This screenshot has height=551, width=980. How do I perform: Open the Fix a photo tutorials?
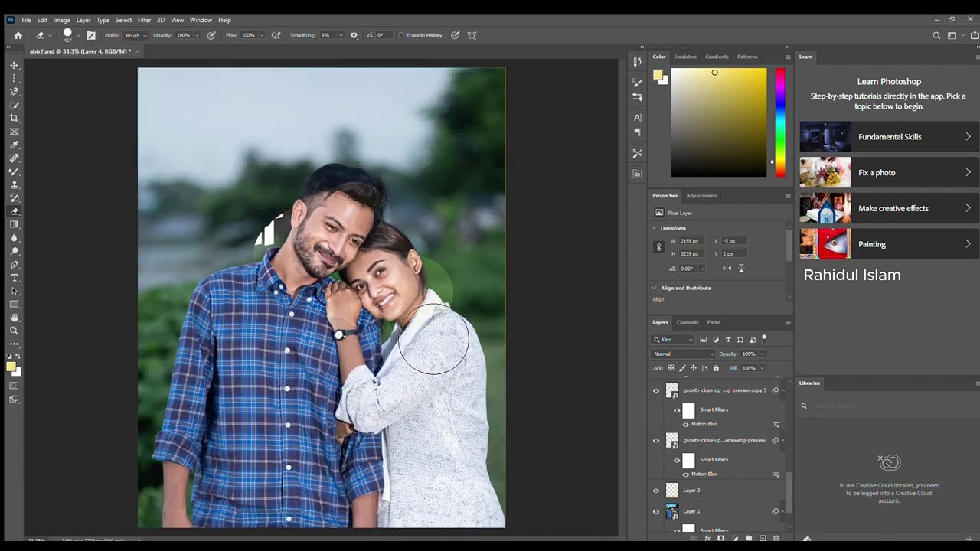pyautogui.click(x=889, y=173)
